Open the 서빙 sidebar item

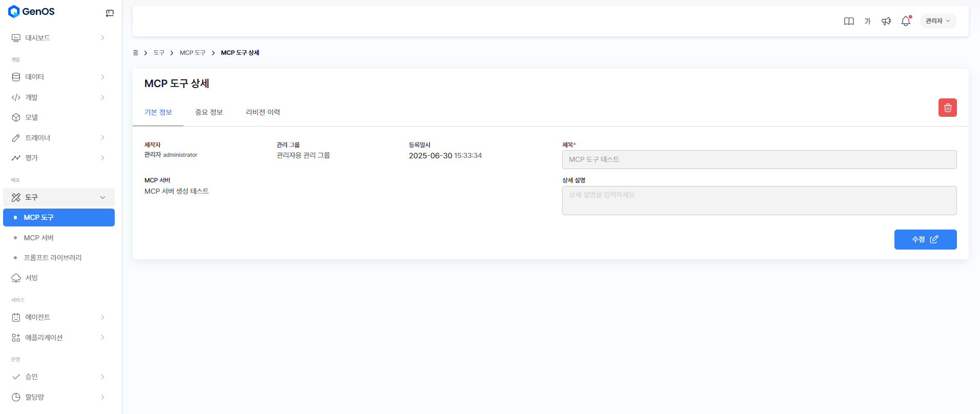coord(32,278)
